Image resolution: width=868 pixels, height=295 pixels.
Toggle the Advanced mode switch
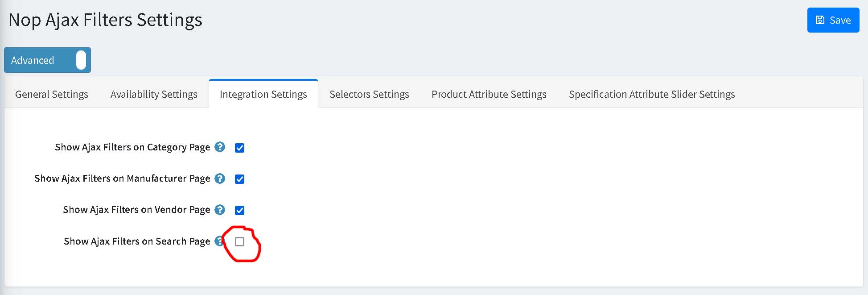click(x=47, y=60)
